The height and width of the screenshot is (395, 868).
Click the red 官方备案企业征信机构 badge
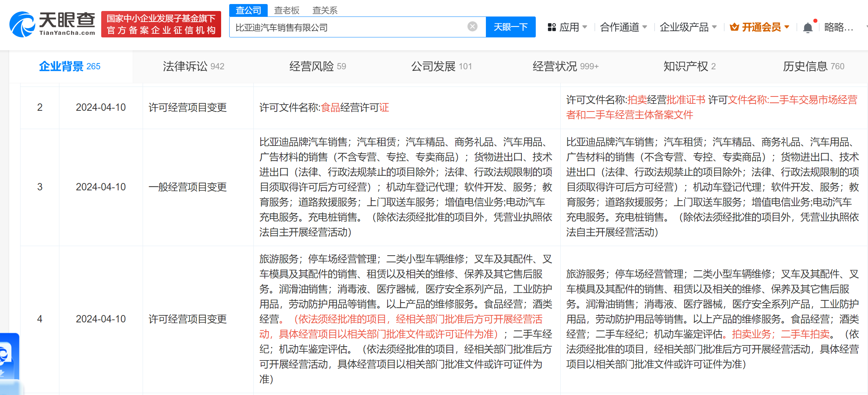click(161, 24)
